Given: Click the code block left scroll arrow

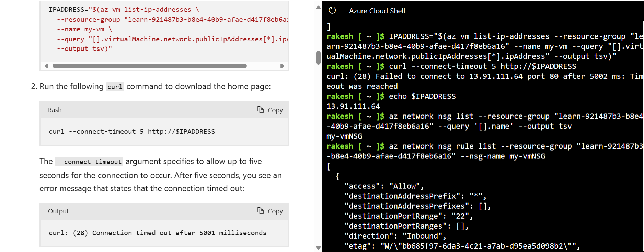Looking at the screenshot, I should click(x=46, y=66).
